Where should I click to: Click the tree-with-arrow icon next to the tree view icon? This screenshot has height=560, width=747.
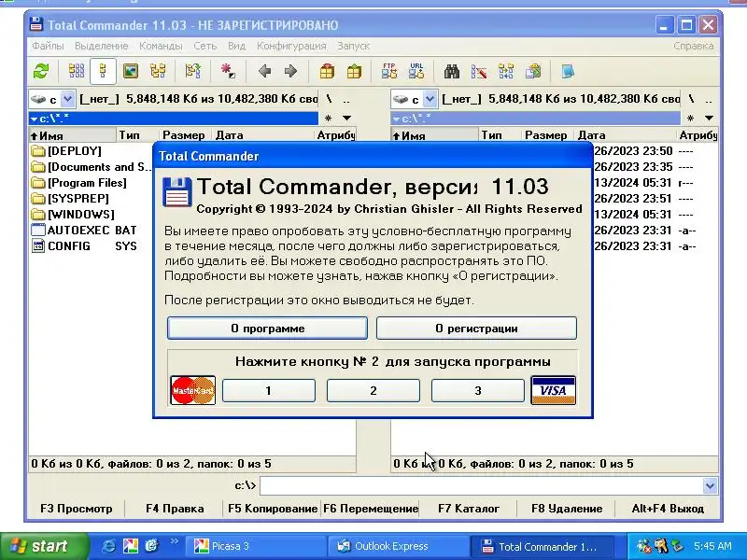[x=193, y=72]
